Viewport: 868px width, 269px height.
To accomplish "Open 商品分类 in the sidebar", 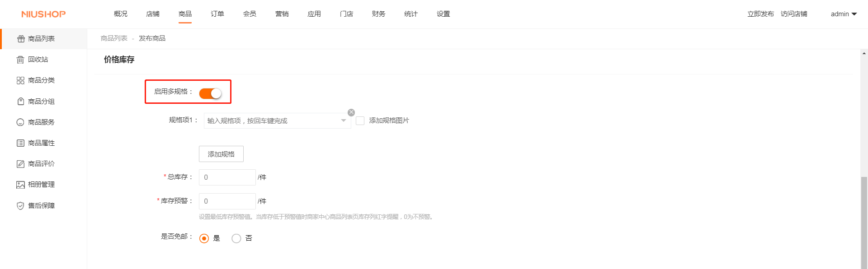I will tap(43, 80).
